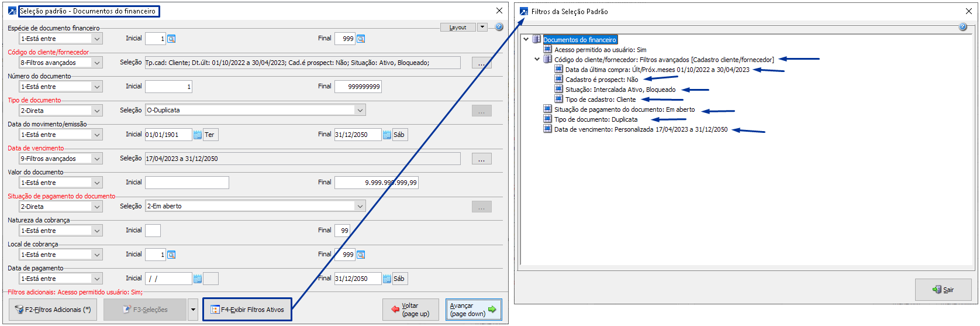Screen dimensions: 980x326
Task: Open dropdown arrow next to Layout button
Action: (x=482, y=27)
